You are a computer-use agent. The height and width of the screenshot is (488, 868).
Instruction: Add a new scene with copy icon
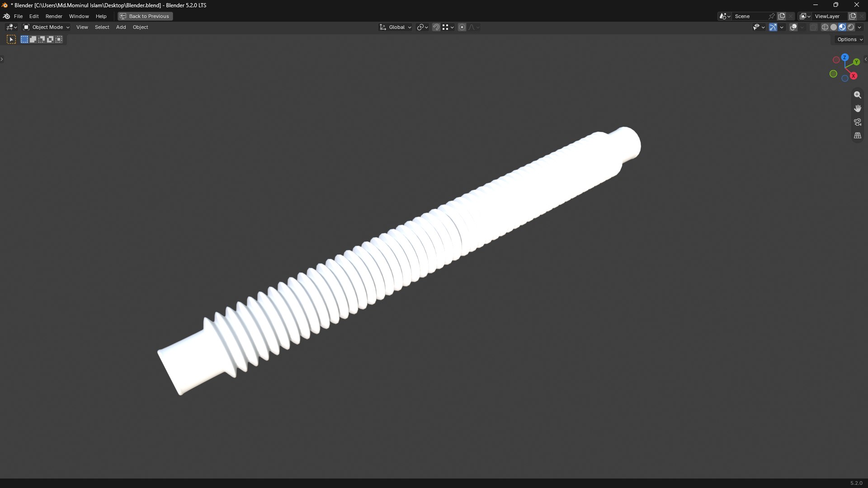[x=782, y=16]
